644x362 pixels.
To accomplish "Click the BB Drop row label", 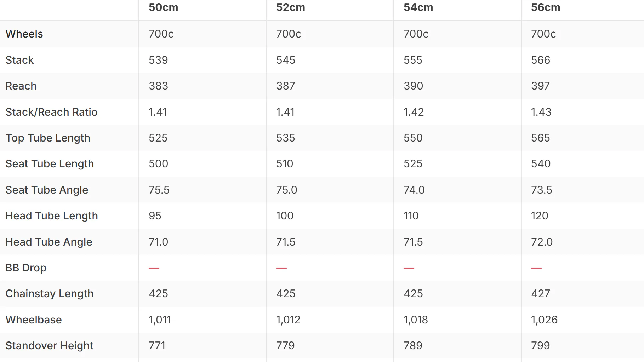I will pyautogui.click(x=26, y=268).
